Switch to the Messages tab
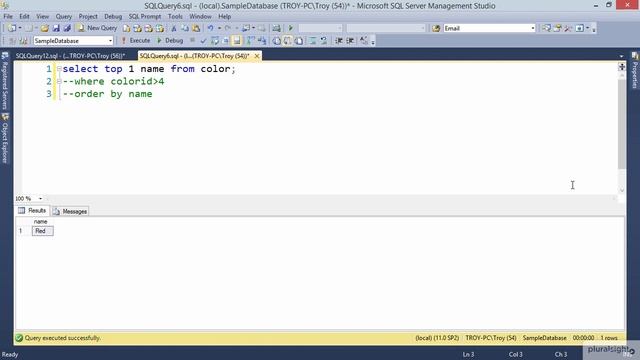640x360 pixels. tap(70, 211)
